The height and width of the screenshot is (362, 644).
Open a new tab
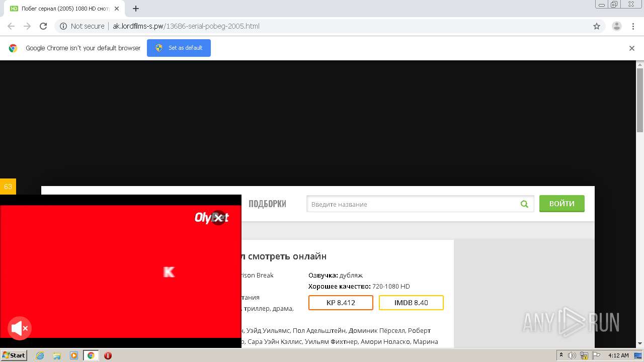point(136,9)
